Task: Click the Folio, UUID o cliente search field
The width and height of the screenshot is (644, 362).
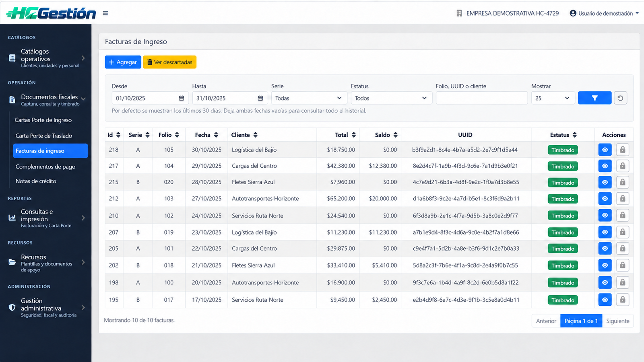Action: 482,98
